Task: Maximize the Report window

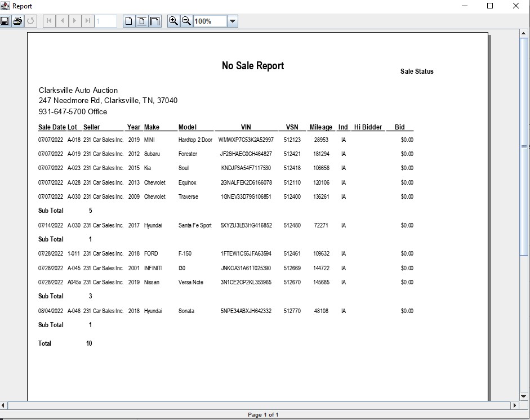Action: [490, 6]
